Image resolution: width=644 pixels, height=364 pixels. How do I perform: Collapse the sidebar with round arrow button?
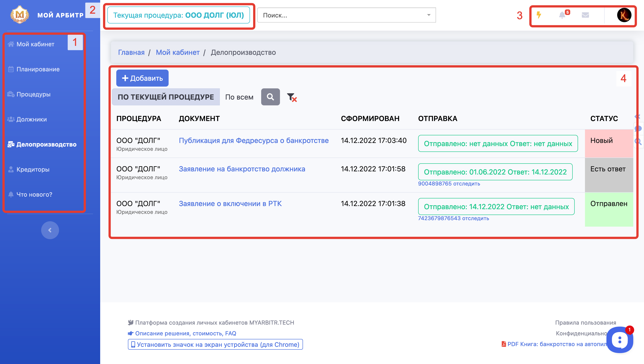click(50, 230)
